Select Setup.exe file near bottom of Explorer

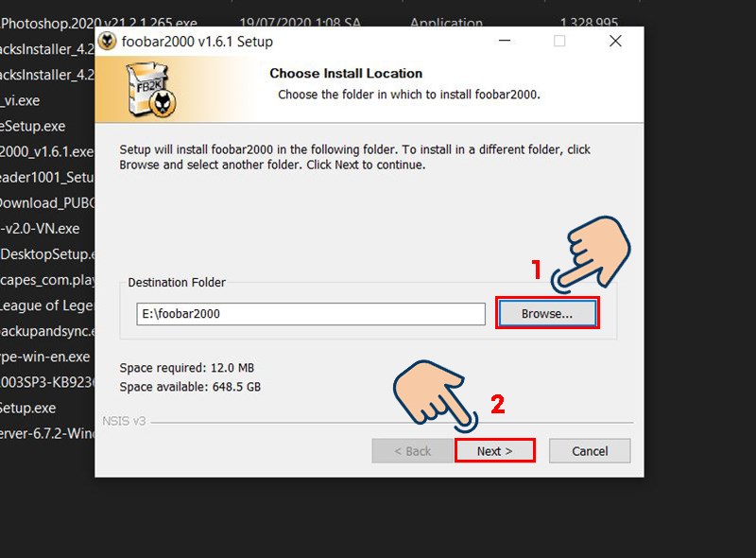tap(28, 408)
